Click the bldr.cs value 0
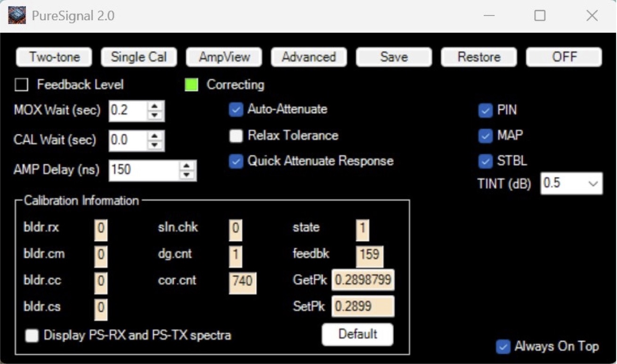This screenshot has width=617, height=364. coord(101,309)
